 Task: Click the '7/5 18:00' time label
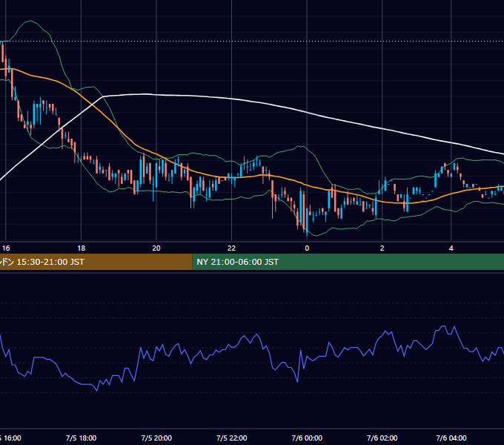[81, 438]
